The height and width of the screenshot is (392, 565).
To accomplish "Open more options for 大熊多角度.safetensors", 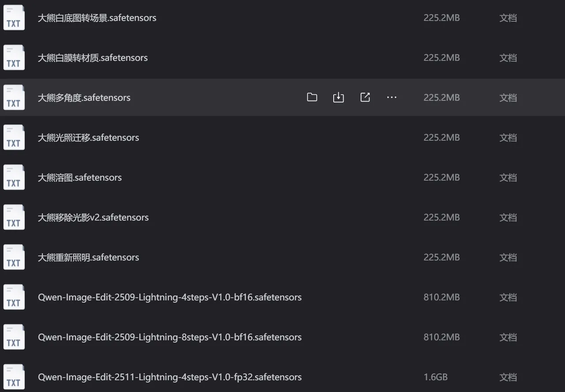I will [x=392, y=98].
